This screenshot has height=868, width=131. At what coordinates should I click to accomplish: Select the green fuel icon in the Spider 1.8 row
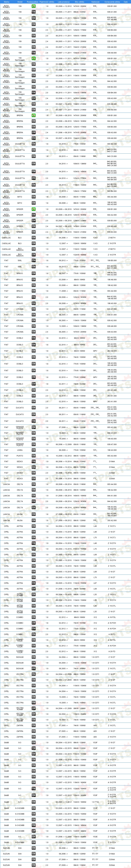coord(34,209)
